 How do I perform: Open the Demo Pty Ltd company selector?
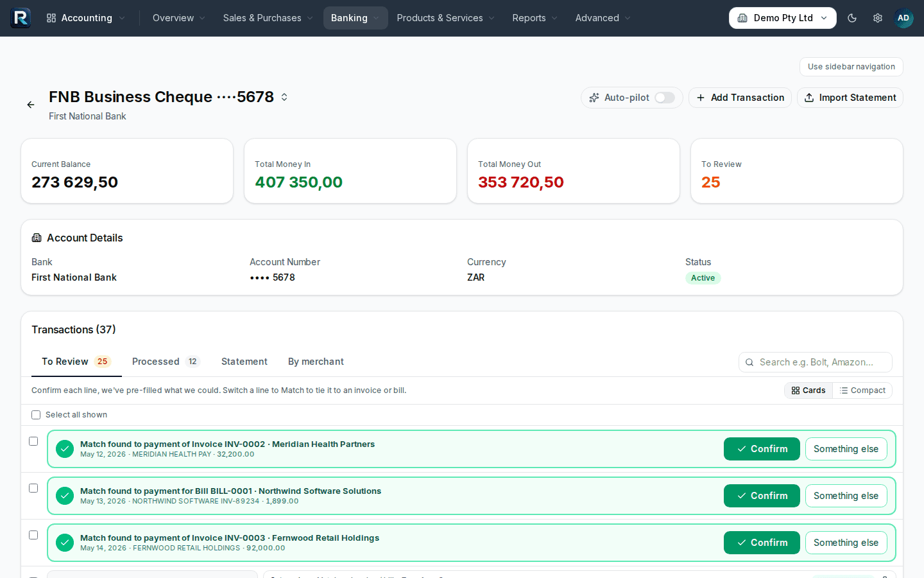[x=783, y=18]
